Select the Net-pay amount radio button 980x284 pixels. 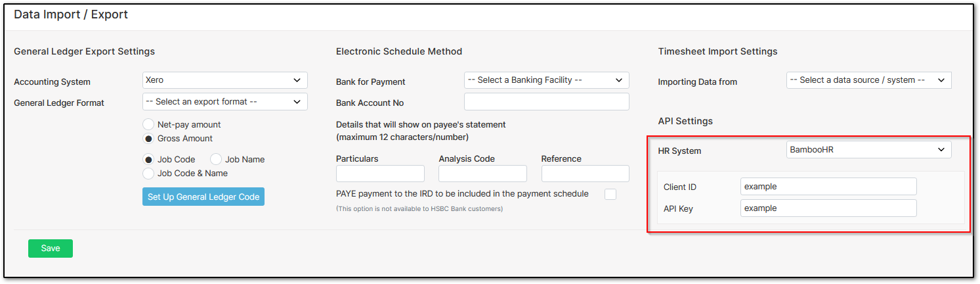click(148, 124)
